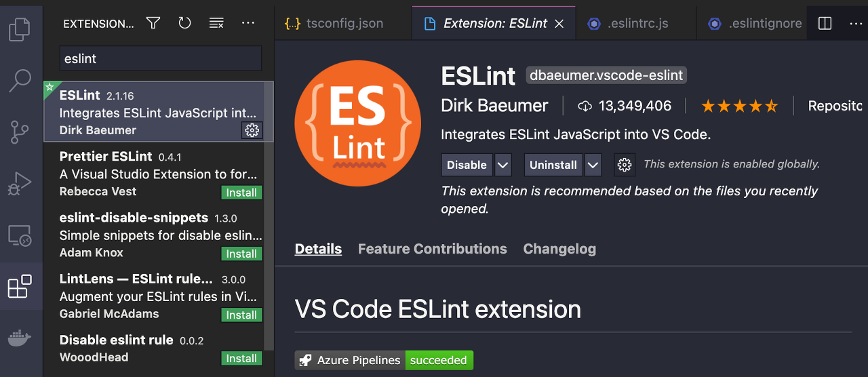Image resolution: width=868 pixels, height=377 pixels.
Task: Install Prettier ESLint extension
Action: point(241,193)
